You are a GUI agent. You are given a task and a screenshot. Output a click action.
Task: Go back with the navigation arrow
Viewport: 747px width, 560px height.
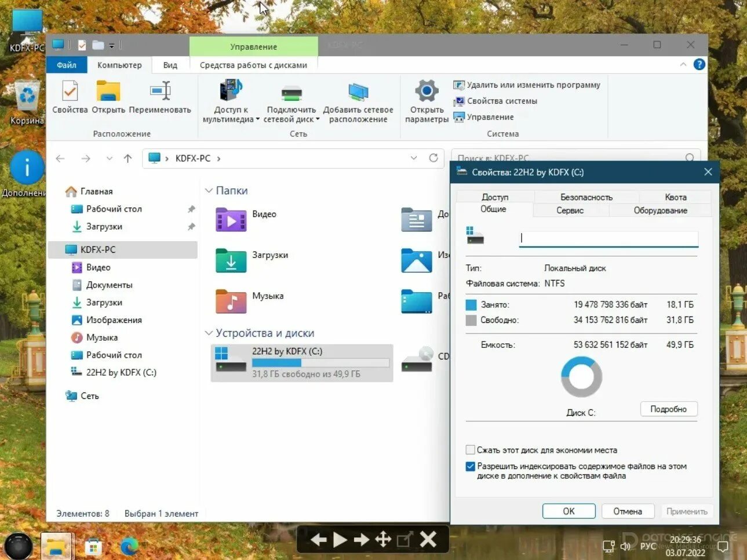click(x=60, y=158)
